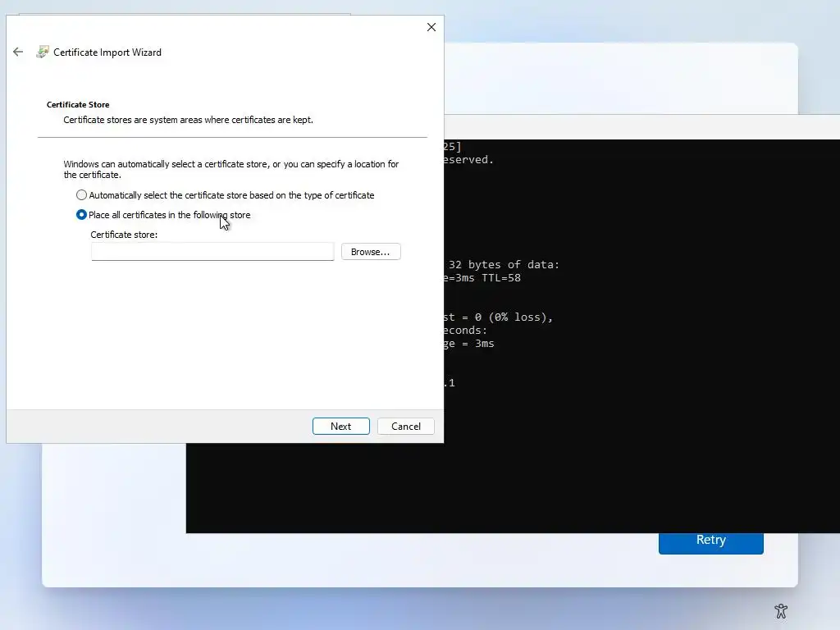The width and height of the screenshot is (840, 630).
Task: Click the 'ge = 3ms' console line
Action: pos(468,344)
